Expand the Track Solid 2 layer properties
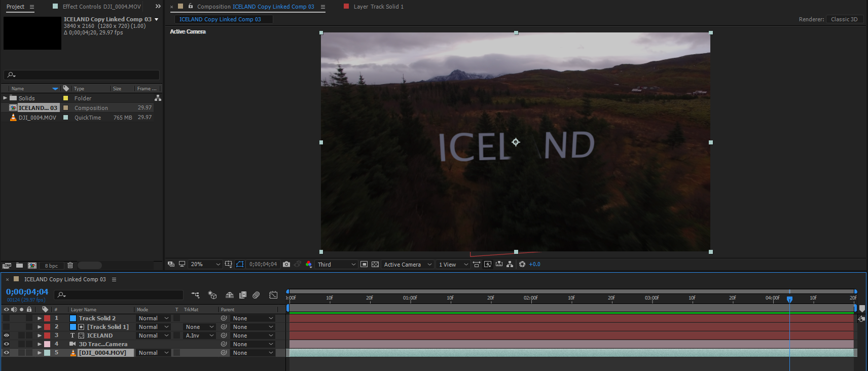 tap(40, 318)
